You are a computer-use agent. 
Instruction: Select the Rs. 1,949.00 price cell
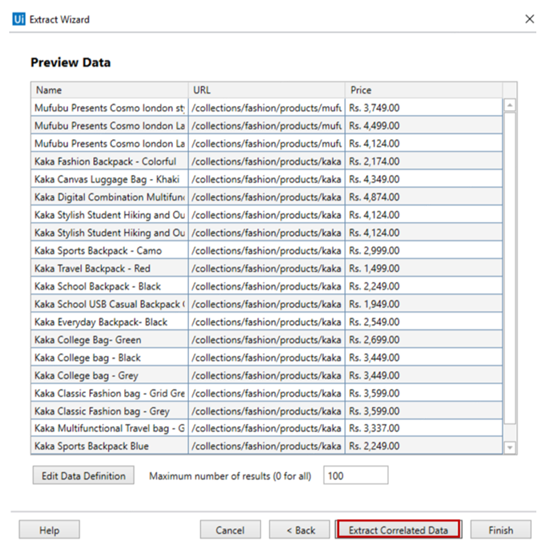pyautogui.click(x=424, y=304)
